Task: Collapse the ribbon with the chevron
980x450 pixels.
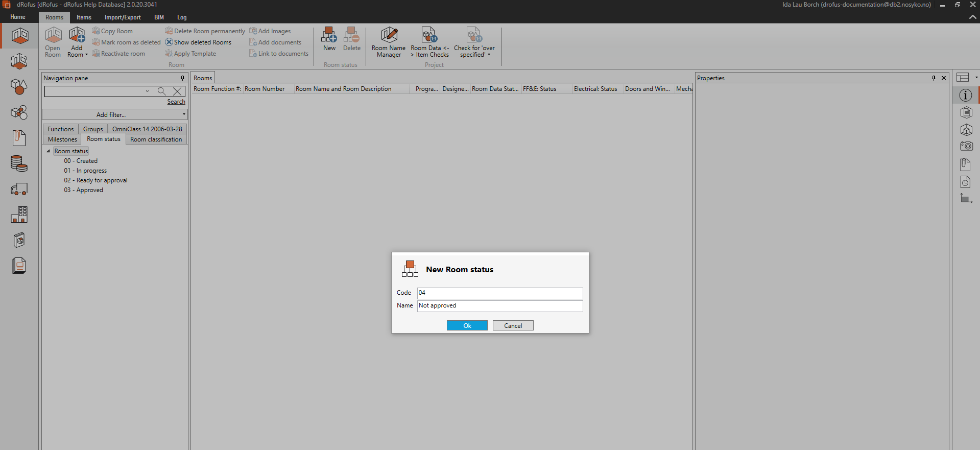Action: [x=972, y=17]
